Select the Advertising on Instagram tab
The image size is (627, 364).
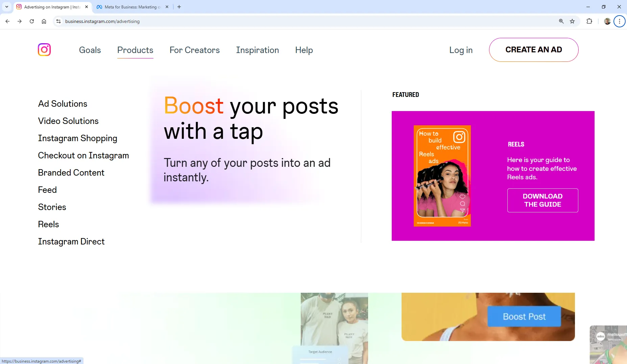(52, 7)
